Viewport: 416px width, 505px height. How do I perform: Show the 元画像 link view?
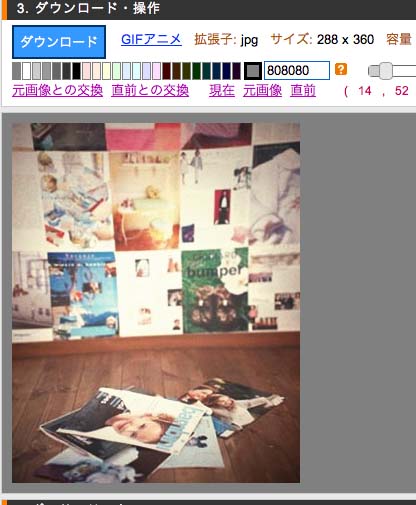coord(262,91)
